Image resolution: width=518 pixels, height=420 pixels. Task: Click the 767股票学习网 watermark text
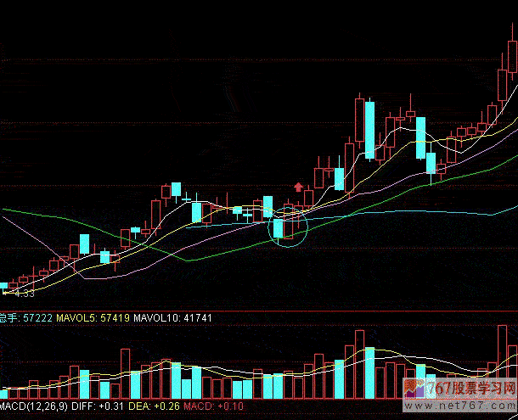click(x=471, y=389)
